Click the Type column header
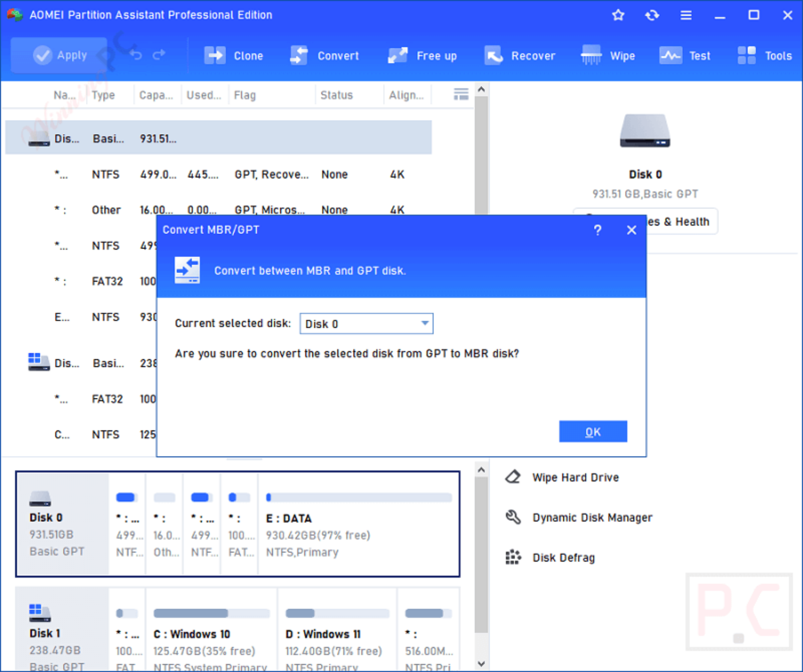The height and width of the screenshot is (672, 803). pyautogui.click(x=103, y=94)
